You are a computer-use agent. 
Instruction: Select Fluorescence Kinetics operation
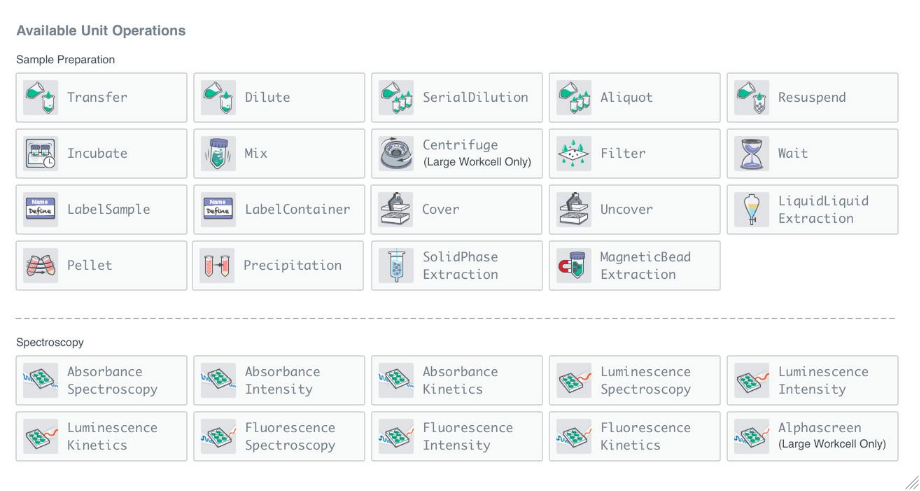635,436
